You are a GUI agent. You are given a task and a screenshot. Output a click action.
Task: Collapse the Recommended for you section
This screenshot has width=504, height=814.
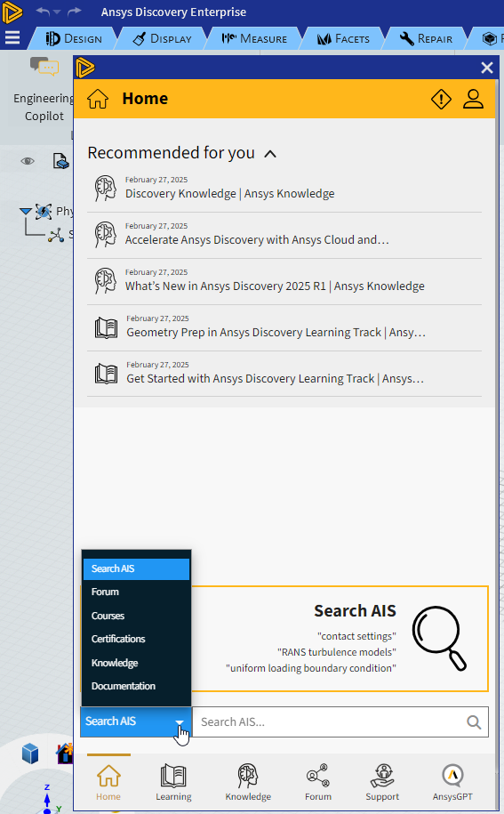tap(270, 154)
